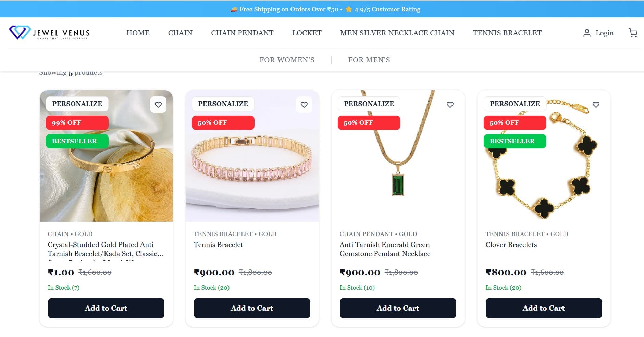Switch to the FOR MEN'S tab
This screenshot has width=644, height=337.
coord(369,60)
